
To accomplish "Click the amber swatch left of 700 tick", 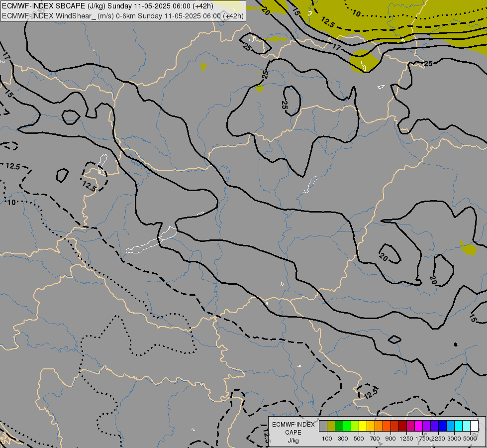I will pyautogui.click(x=371, y=426).
